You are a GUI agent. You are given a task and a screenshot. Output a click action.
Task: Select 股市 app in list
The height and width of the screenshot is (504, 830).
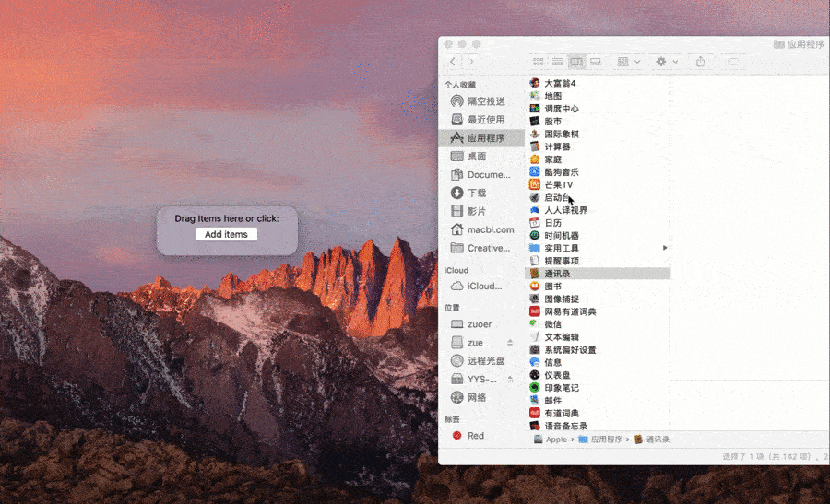[x=599, y=121]
